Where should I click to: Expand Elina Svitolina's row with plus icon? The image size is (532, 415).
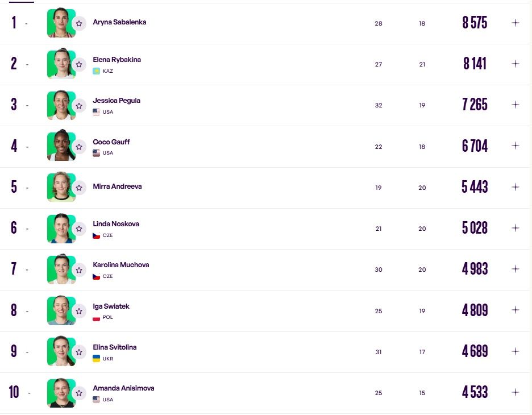[516, 351]
